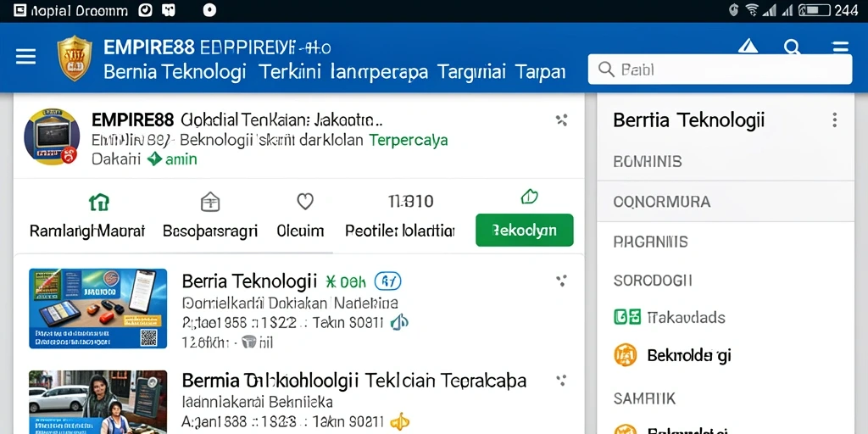Open Bernia Teklcian Tepralcaba post title
The height and width of the screenshot is (434, 868).
coord(354,381)
